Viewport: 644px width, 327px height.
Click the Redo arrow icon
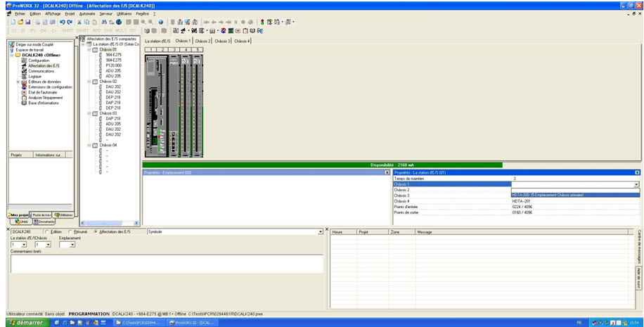(x=70, y=23)
